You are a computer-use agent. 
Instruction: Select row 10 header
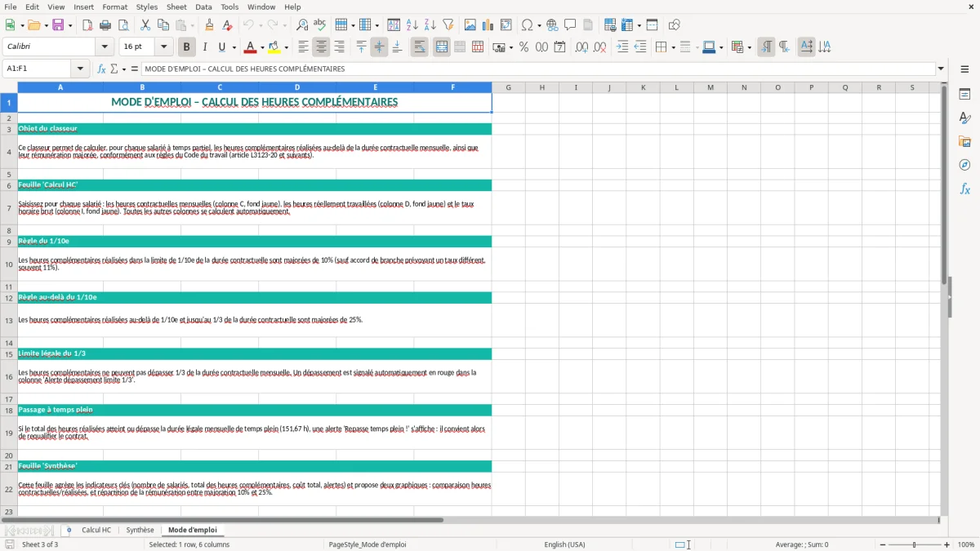click(9, 264)
